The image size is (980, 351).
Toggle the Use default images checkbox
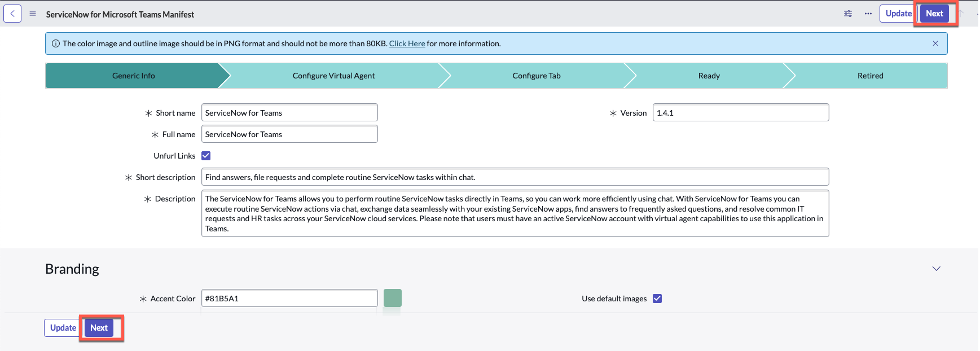(x=657, y=299)
